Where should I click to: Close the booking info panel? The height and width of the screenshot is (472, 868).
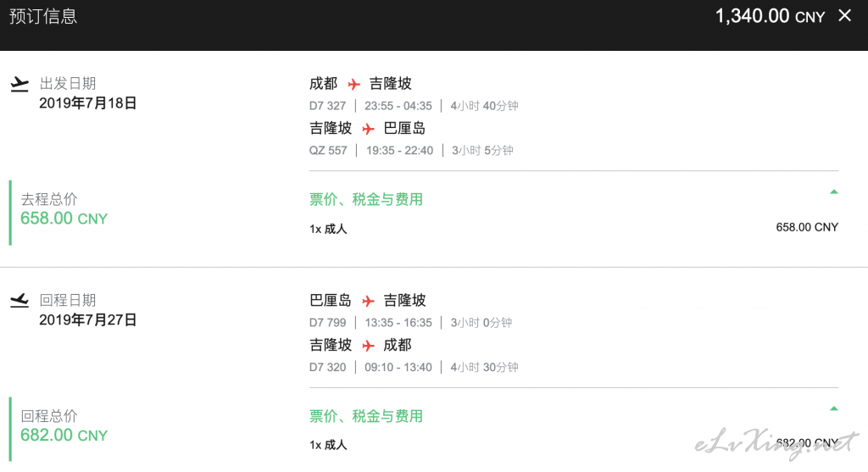(844, 15)
